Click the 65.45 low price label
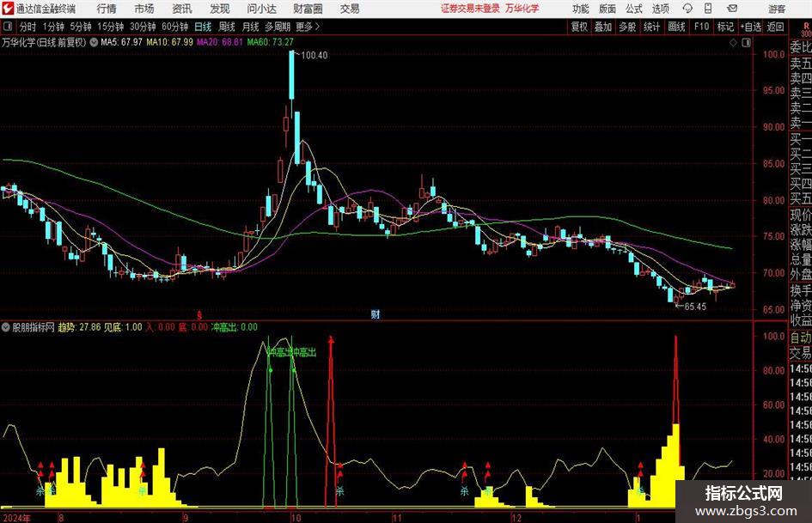The width and height of the screenshot is (812, 523). (x=695, y=307)
